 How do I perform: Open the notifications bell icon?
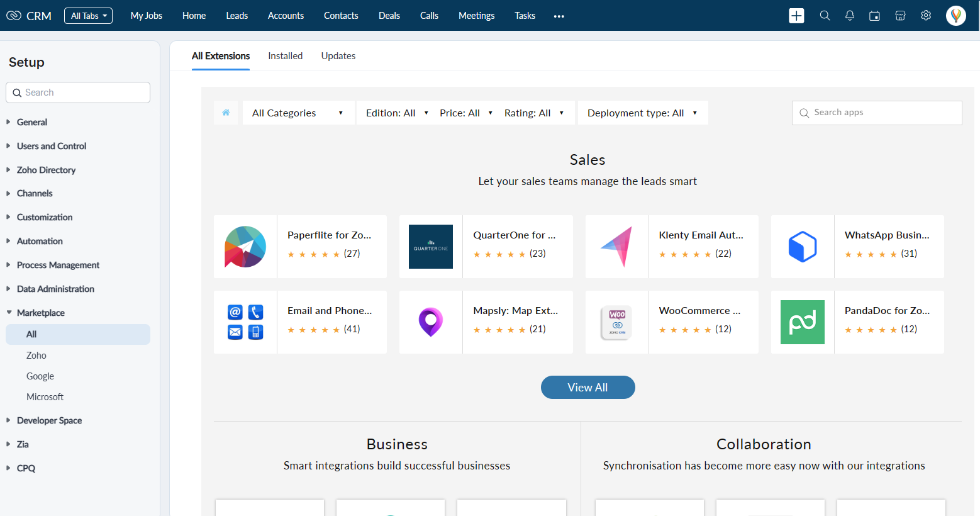(850, 16)
